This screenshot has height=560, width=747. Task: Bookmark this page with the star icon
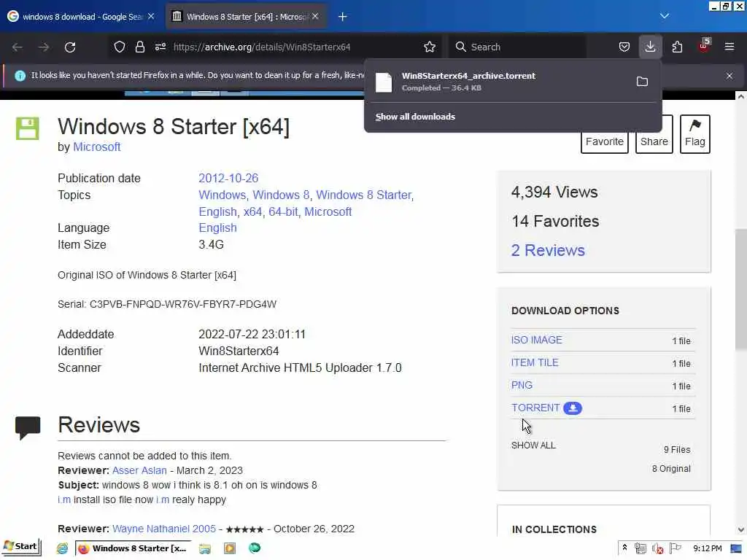click(x=429, y=47)
